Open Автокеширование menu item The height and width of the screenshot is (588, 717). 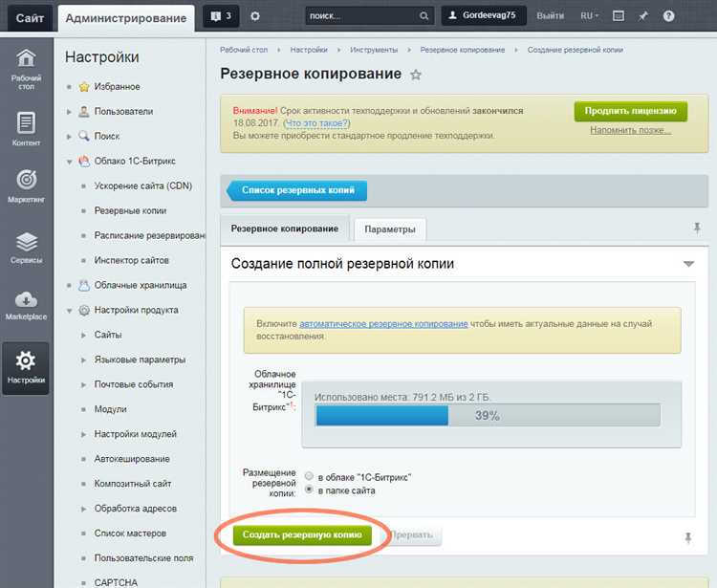pyautogui.click(x=132, y=459)
